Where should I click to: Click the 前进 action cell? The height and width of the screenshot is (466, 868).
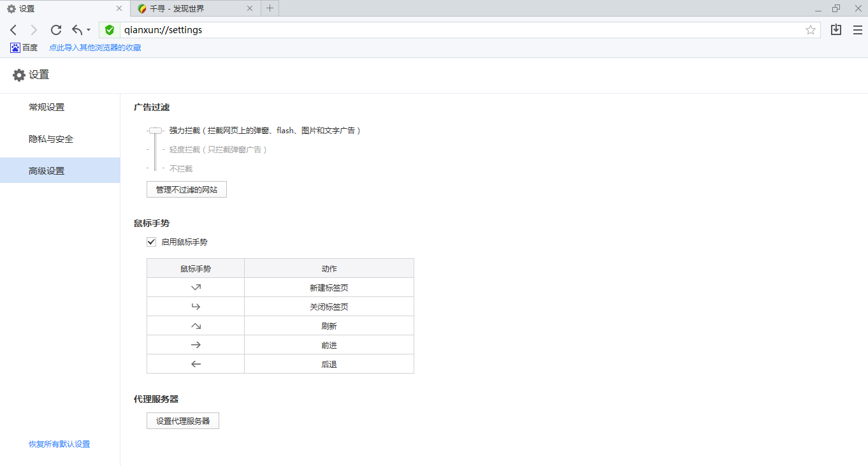[329, 345]
